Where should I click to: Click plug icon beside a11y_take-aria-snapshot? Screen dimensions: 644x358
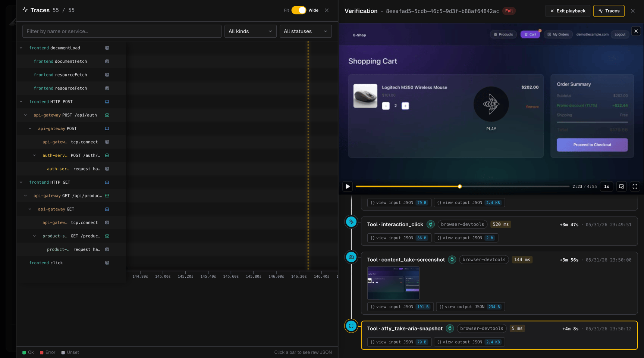click(x=450, y=329)
